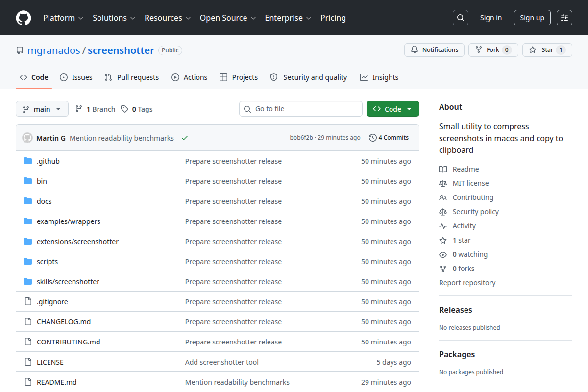Click the LICENSE file icon
The width and height of the screenshot is (588, 392).
pyautogui.click(x=28, y=362)
